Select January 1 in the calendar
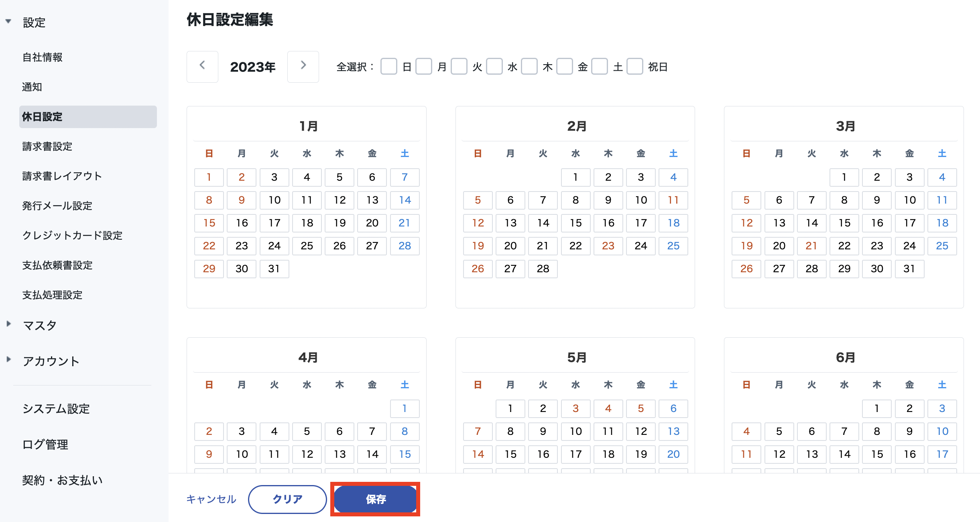980x522 pixels. click(209, 177)
